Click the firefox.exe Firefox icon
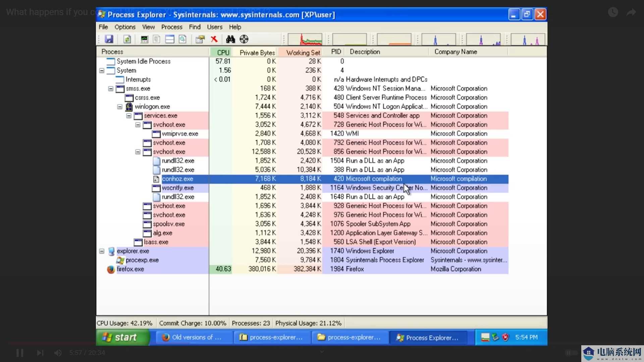 pyautogui.click(x=111, y=269)
